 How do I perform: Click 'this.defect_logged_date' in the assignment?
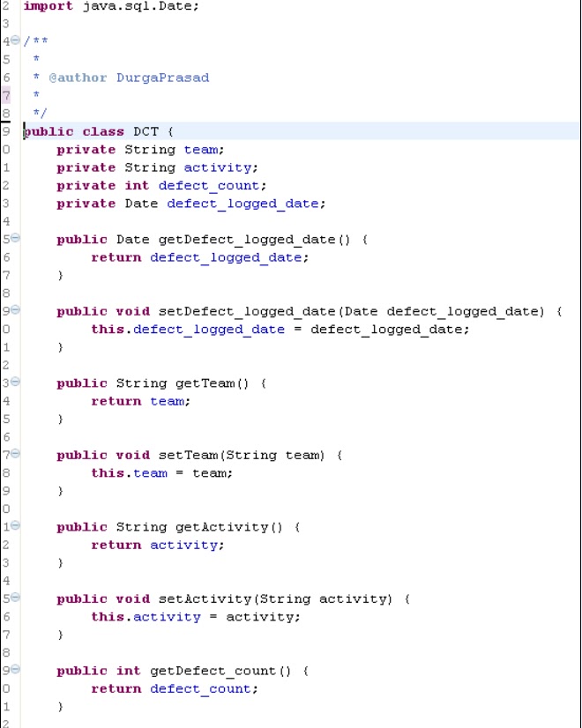pyautogui.click(x=188, y=330)
